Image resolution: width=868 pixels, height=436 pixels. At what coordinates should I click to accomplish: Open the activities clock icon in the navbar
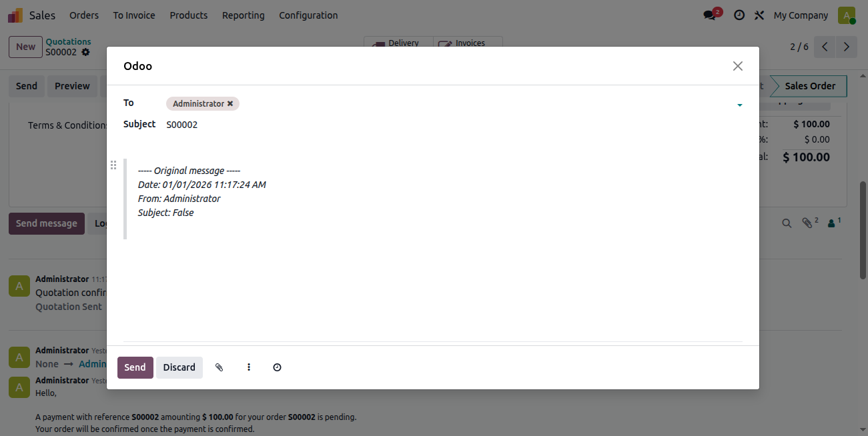click(x=739, y=15)
